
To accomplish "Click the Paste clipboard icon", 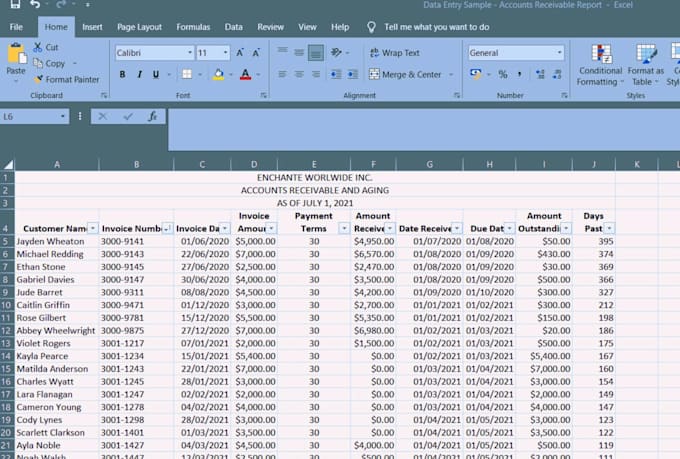I will click(x=16, y=54).
